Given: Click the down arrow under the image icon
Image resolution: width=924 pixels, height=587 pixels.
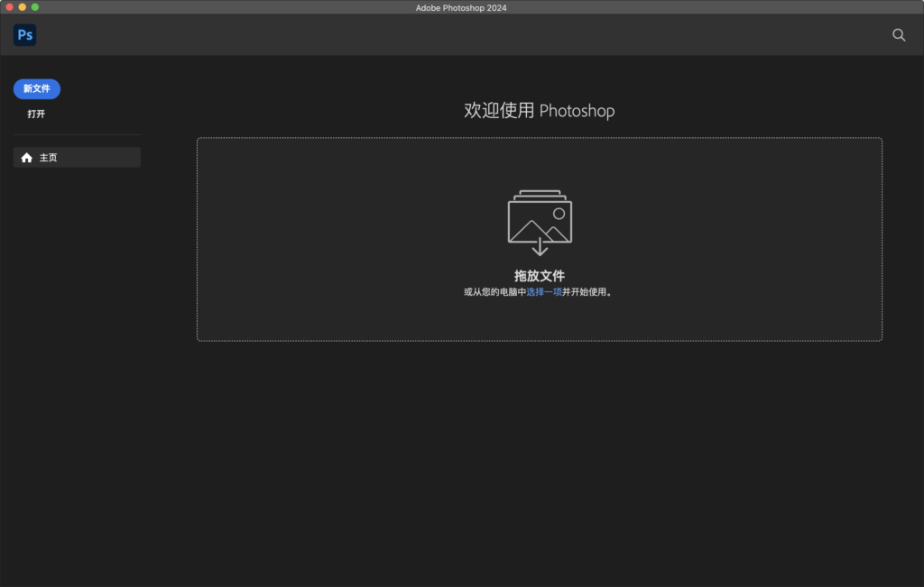Looking at the screenshot, I should pyautogui.click(x=540, y=247).
